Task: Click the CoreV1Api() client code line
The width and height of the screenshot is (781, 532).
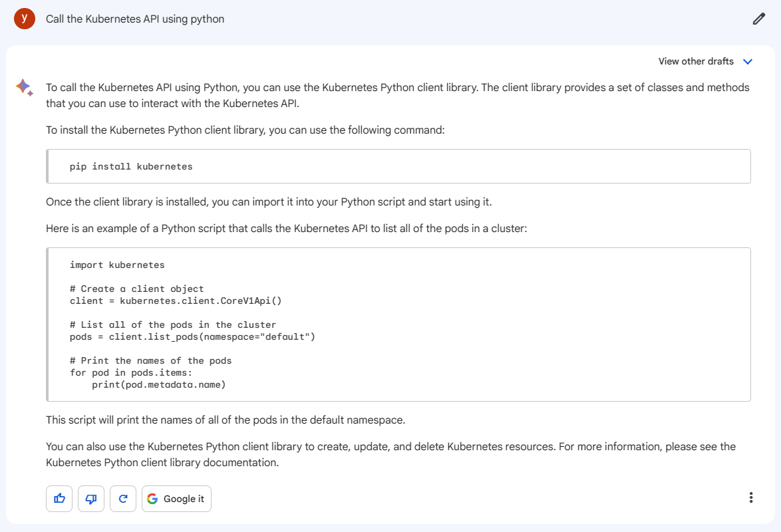Action: tap(176, 301)
